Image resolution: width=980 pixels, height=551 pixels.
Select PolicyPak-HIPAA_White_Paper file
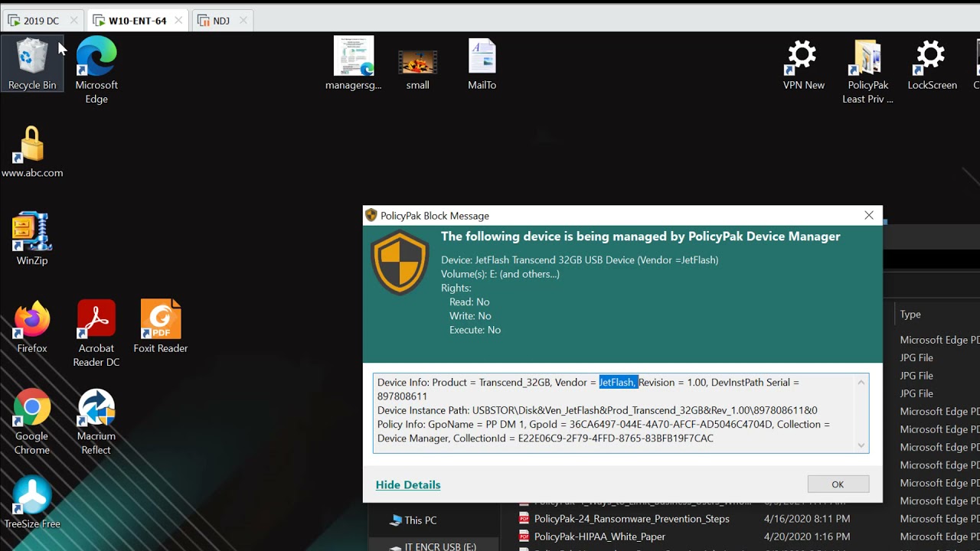(x=599, y=536)
